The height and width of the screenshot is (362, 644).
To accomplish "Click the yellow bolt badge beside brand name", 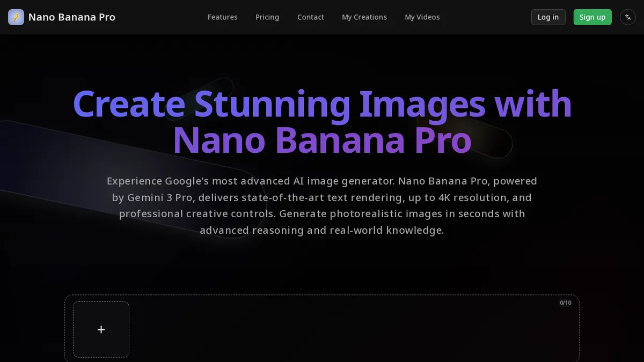I will [16, 17].
